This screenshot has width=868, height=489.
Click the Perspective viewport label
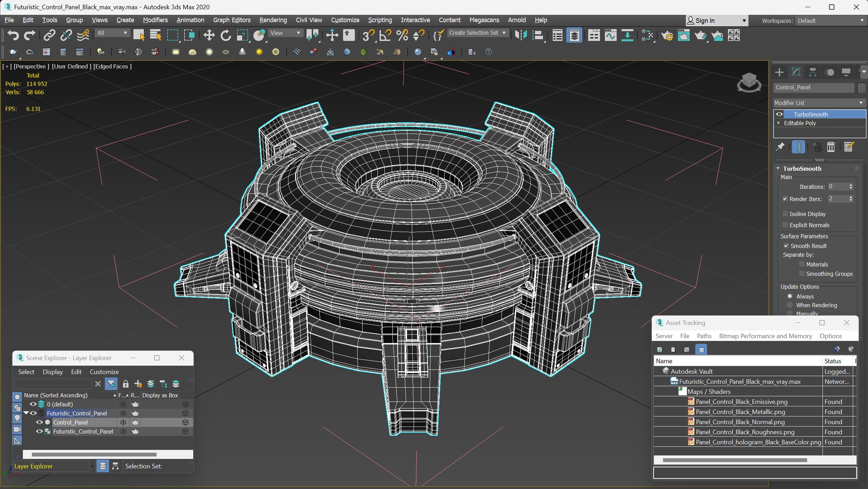click(31, 66)
